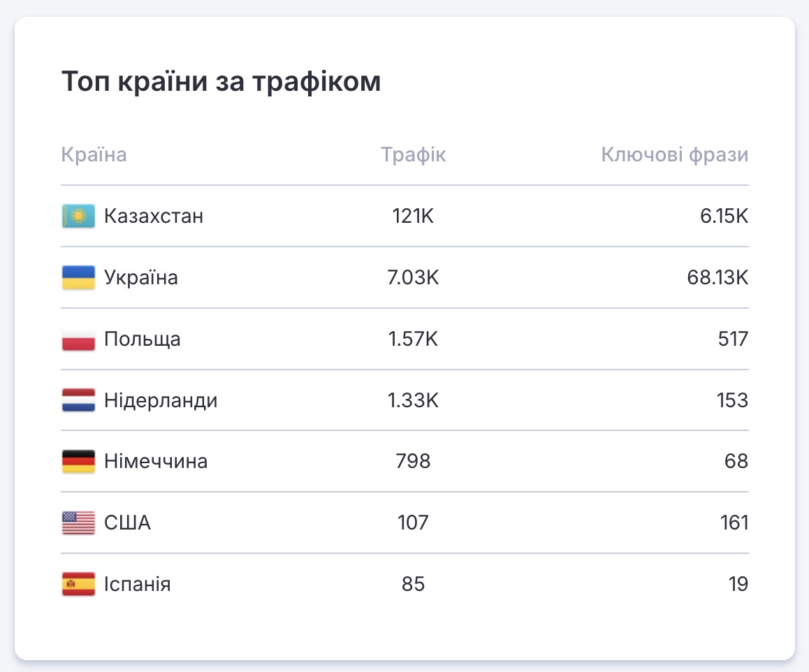Click the Топ країни за трафіком heading

pyautogui.click(x=221, y=82)
